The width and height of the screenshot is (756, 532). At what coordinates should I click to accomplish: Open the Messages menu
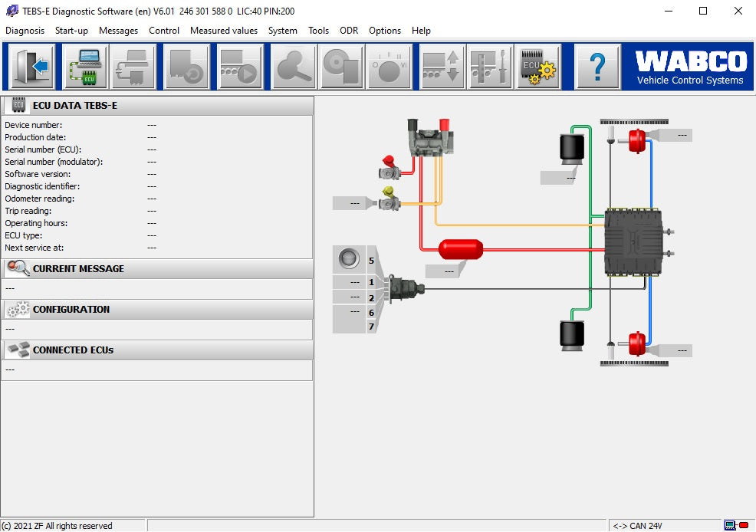pyautogui.click(x=118, y=31)
